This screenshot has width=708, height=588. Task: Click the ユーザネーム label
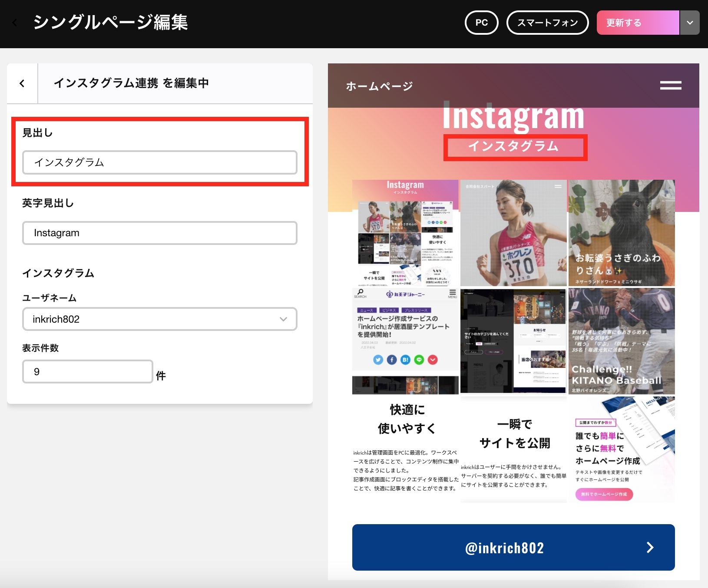pyautogui.click(x=49, y=298)
